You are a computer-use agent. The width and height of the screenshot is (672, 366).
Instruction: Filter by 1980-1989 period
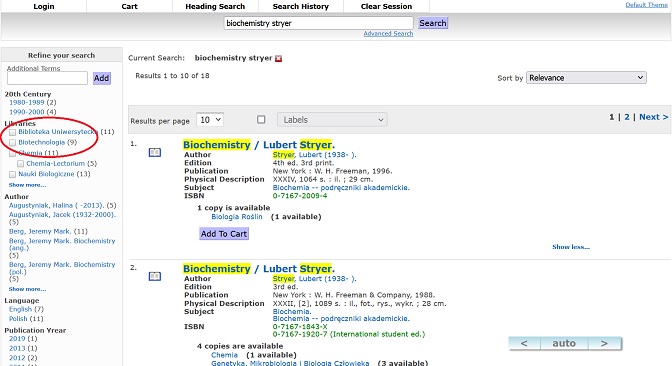pos(27,102)
